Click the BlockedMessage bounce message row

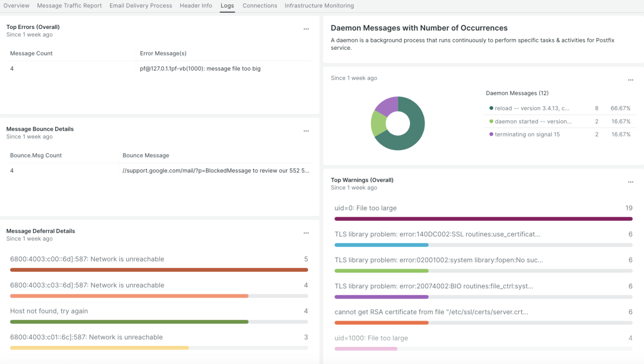click(x=216, y=170)
